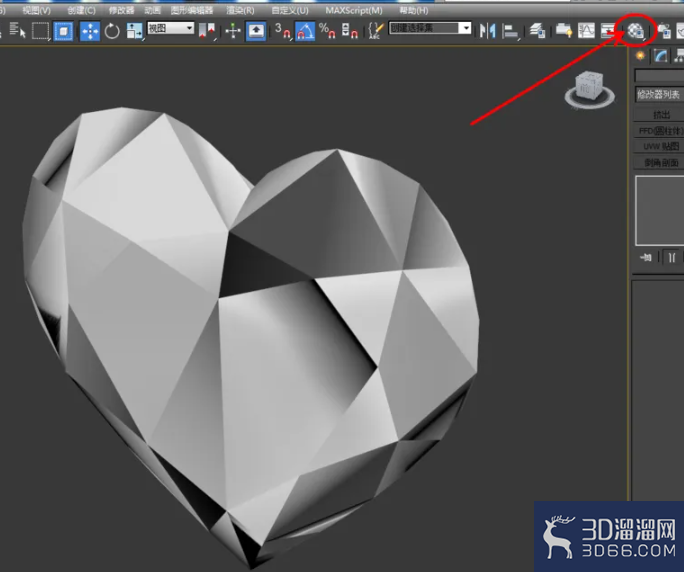Toggle Show End Result button
The image size is (684, 572).
(671, 257)
